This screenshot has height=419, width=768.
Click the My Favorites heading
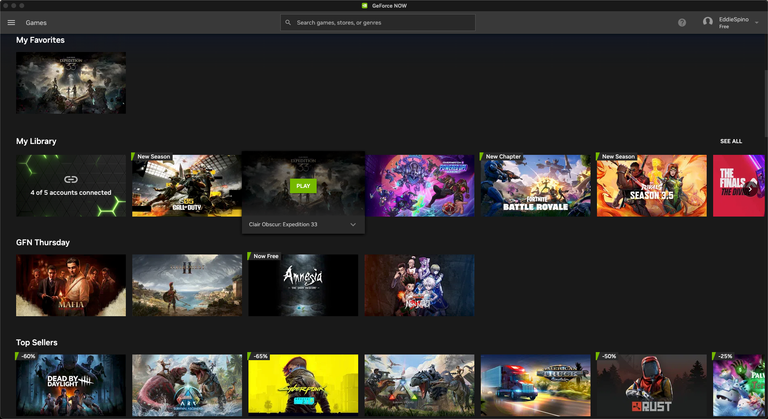pos(40,40)
